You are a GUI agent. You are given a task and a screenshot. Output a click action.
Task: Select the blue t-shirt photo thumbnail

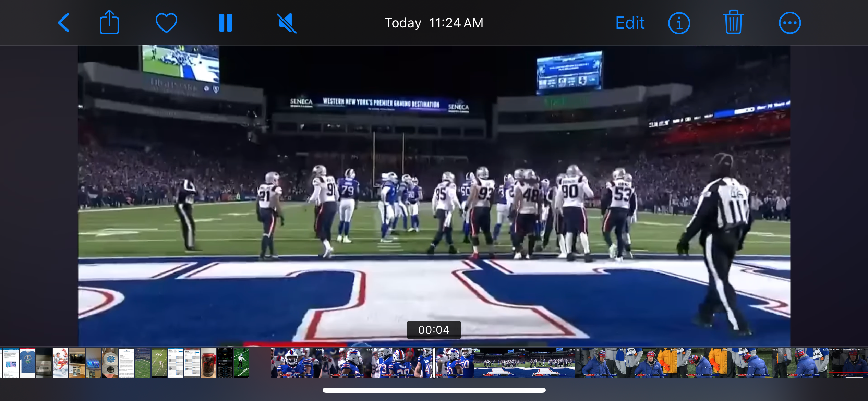coord(27,363)
